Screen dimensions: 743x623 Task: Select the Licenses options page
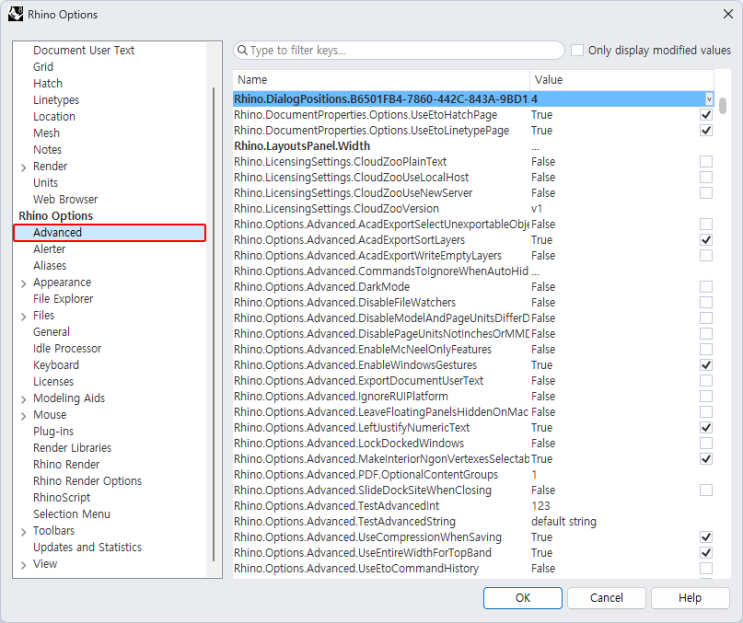(x=53, y=382)
